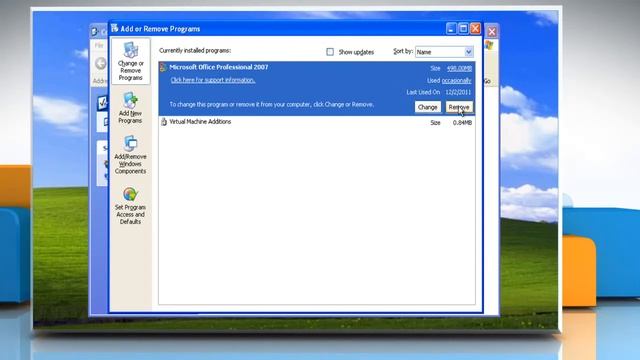The image size is (640, 360).
Task: Click the 0.84MB size value
Action: 462,122
